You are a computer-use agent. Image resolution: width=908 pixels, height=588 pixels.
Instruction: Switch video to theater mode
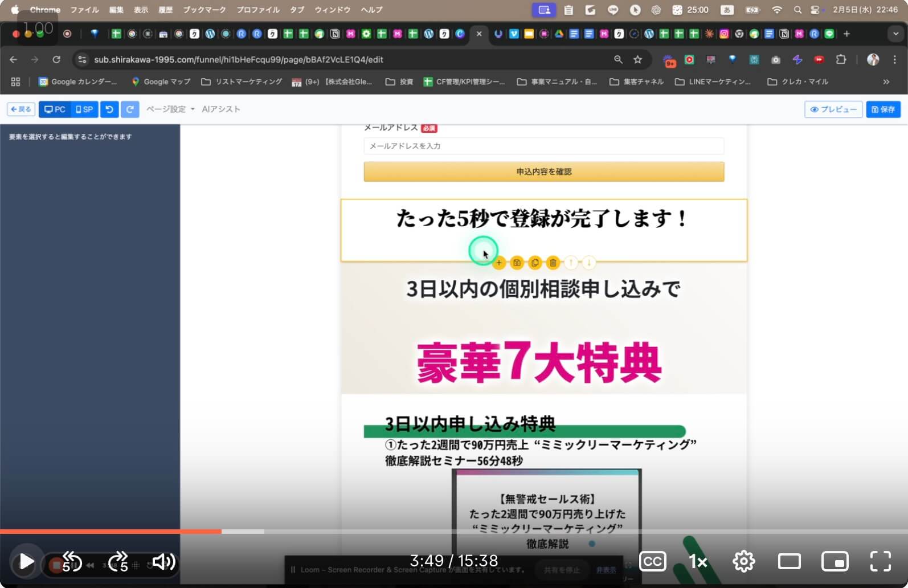789,562
